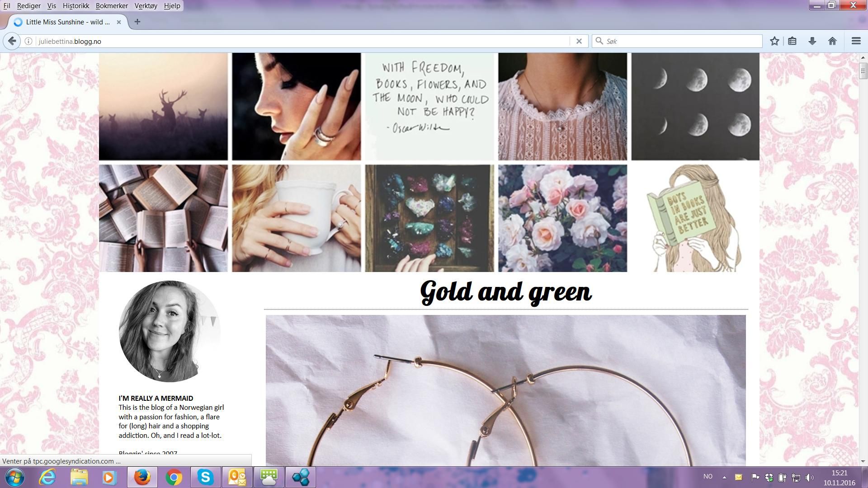Image resolution: width=868 pixels, height=488 pixels.
Task: Click the Firefox back arrow button
Action: pyautogui.click(x=12, y=41)
